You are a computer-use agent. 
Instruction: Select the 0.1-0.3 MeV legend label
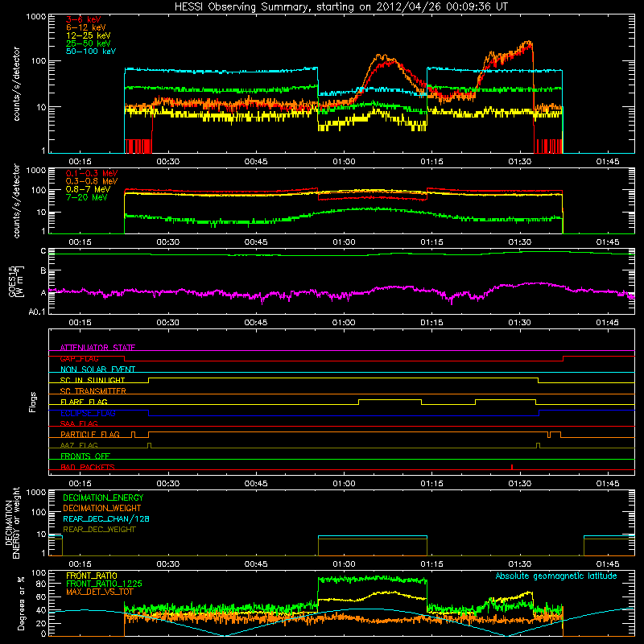click(x=92, y=173)
